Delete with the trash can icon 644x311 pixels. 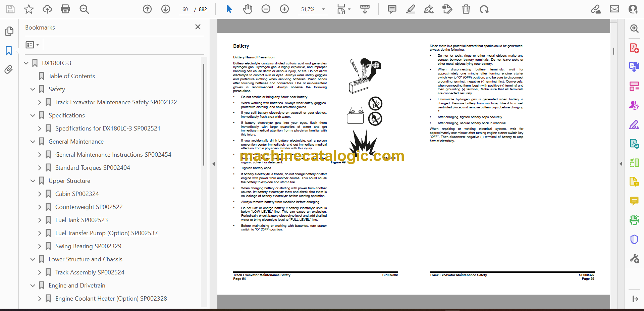click(x=466, y=9)
